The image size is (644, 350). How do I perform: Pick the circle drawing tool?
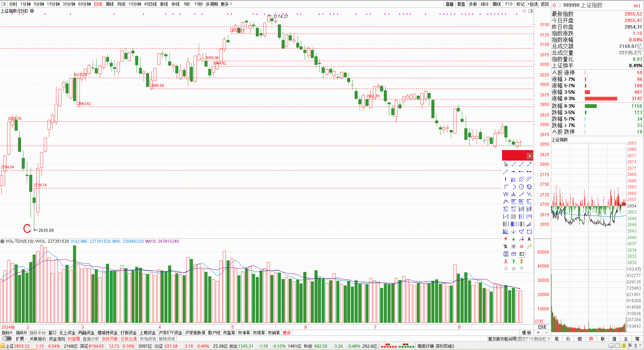(521, 187)
